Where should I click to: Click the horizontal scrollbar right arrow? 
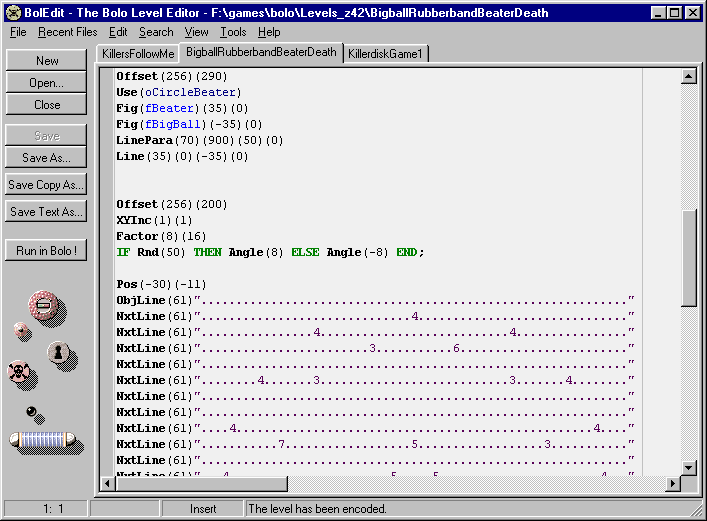[673, 484]
